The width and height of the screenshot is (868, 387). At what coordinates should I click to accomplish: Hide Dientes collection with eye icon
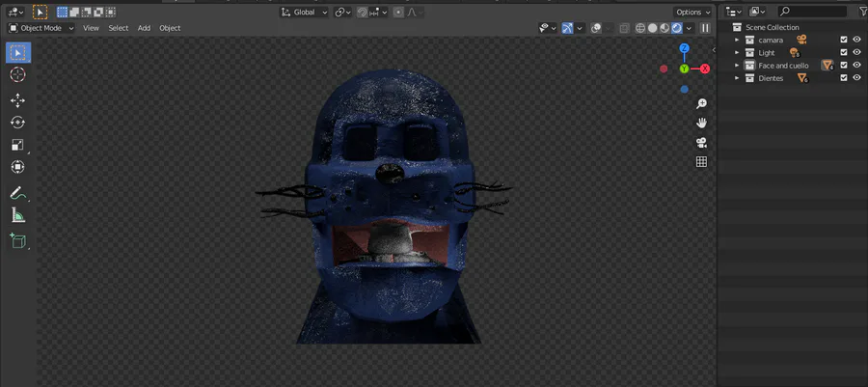coord(857,78)
